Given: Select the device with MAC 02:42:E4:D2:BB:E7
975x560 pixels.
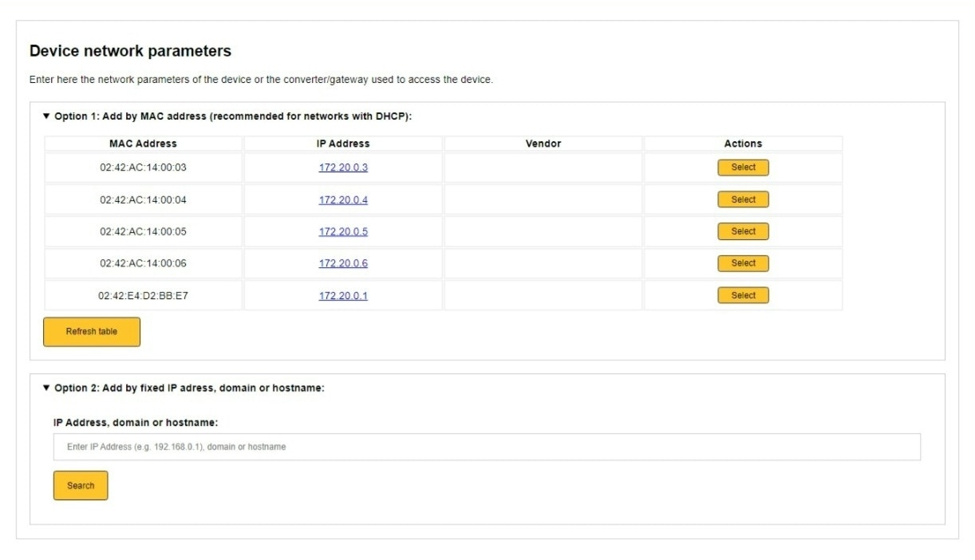Looking at the screenshot, I should click(x=743, y=296).
